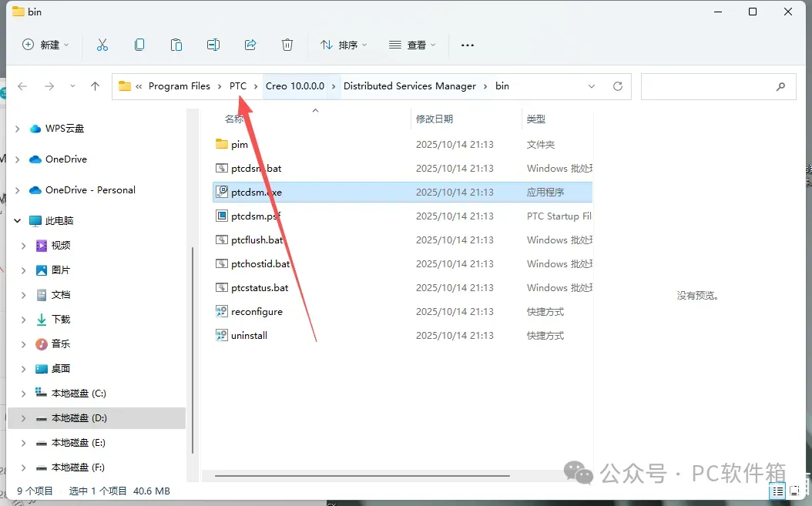Navigate to Program Files breadcrumb
Image resolution: width=812 pixels, height=506 pixels.
tap(180, 86)
